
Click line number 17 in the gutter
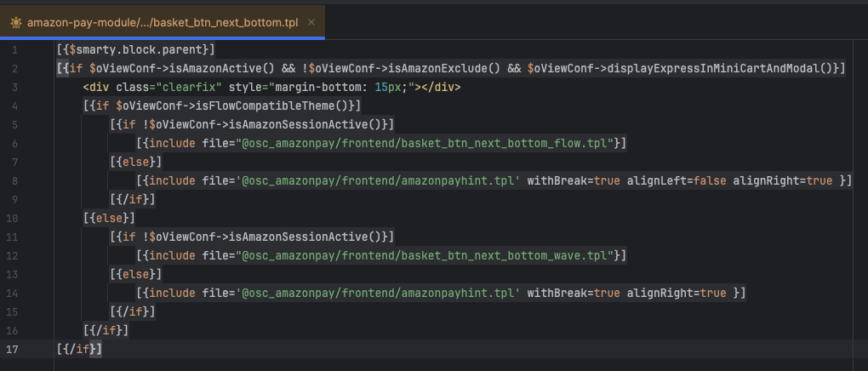[14, 349]
